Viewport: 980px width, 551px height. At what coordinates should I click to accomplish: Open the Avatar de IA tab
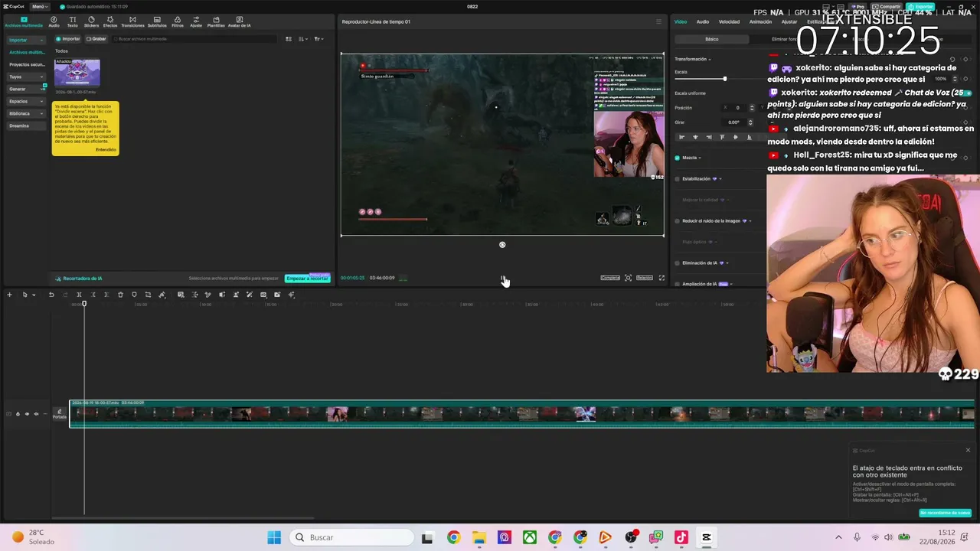click(x=239, y=22)
